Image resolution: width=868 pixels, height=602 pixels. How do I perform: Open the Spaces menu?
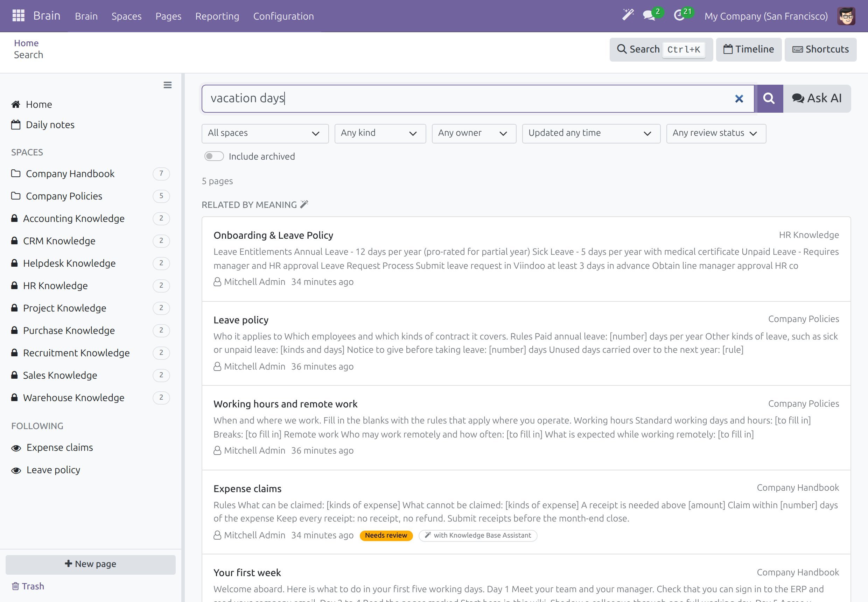click(126, 16)
